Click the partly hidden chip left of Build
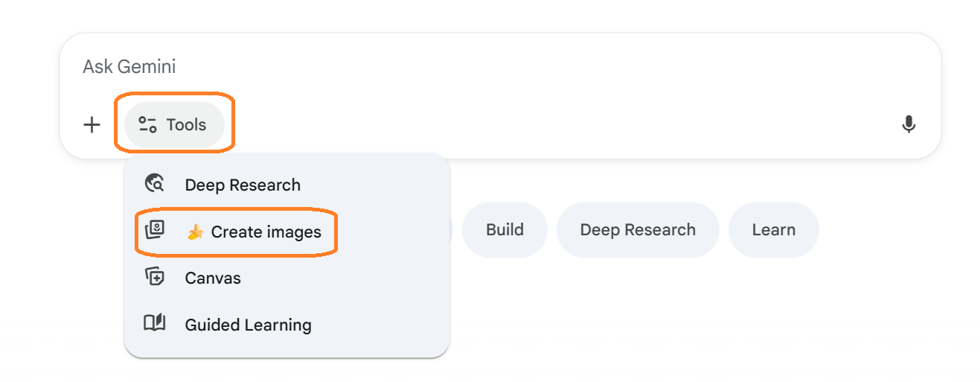 [451, 229]
